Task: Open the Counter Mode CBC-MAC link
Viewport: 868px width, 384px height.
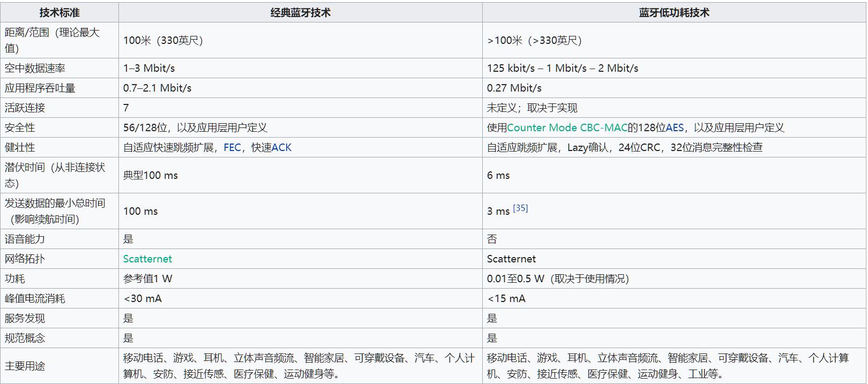Action: click(566, 127)
